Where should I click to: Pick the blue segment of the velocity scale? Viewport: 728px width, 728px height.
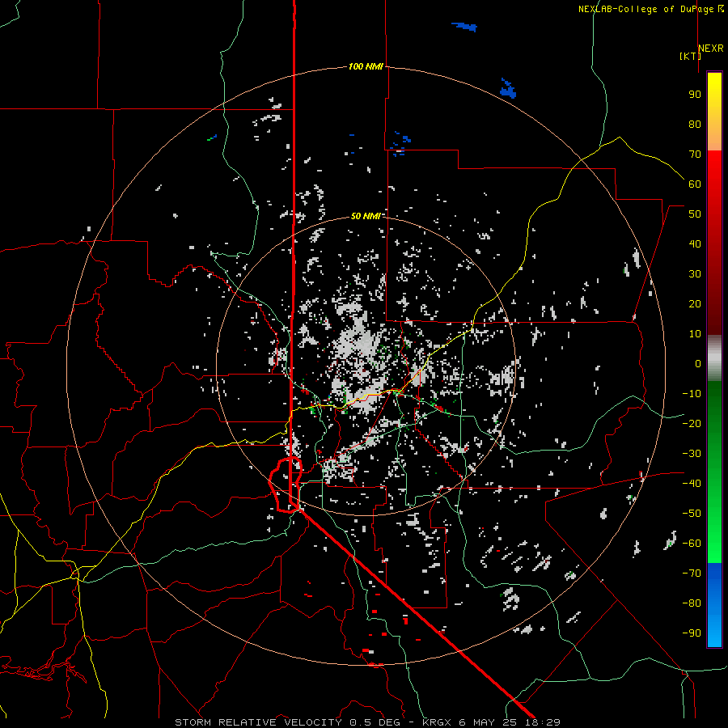tap(714, 605)
